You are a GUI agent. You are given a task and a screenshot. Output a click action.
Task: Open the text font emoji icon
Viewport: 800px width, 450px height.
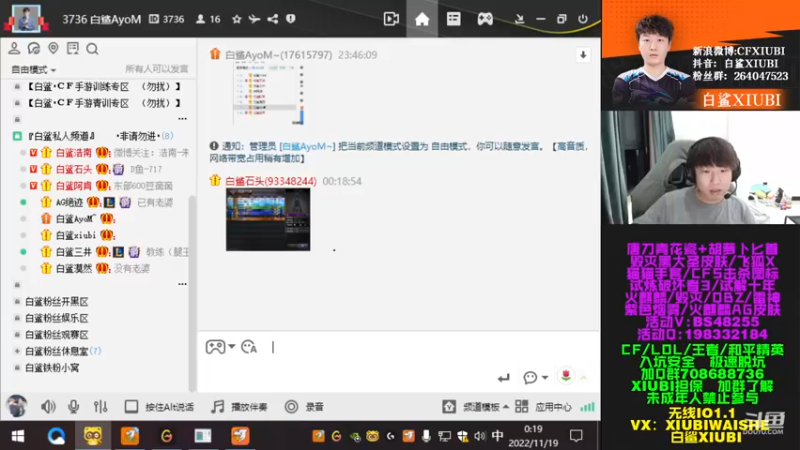tap(249, 347)
